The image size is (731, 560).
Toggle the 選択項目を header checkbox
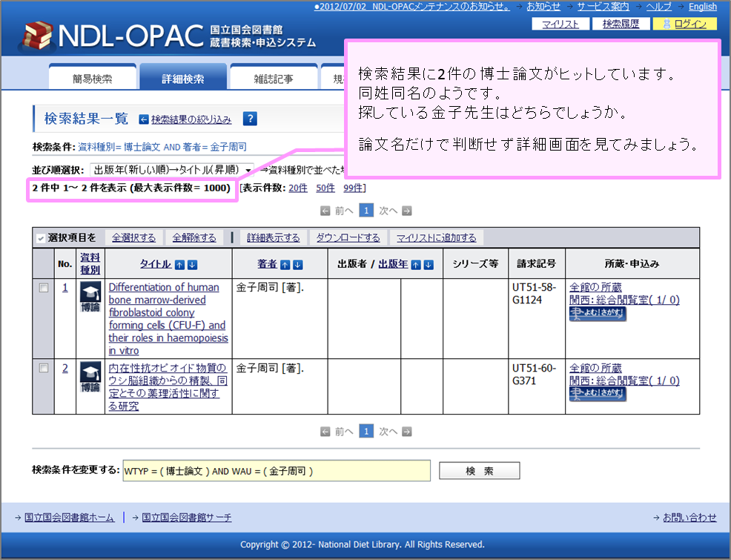[41, 238]
